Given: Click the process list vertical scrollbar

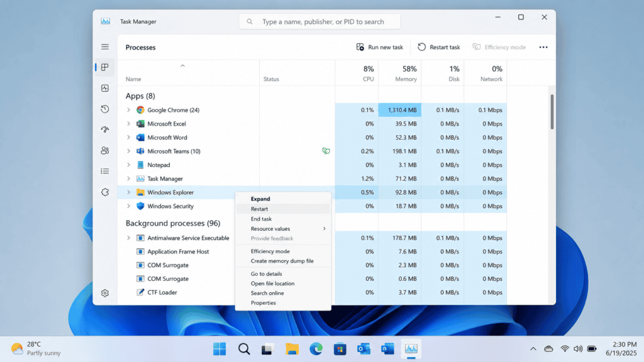Looking at the screenshot, I should pyautogui.click(x=552, y=112).
